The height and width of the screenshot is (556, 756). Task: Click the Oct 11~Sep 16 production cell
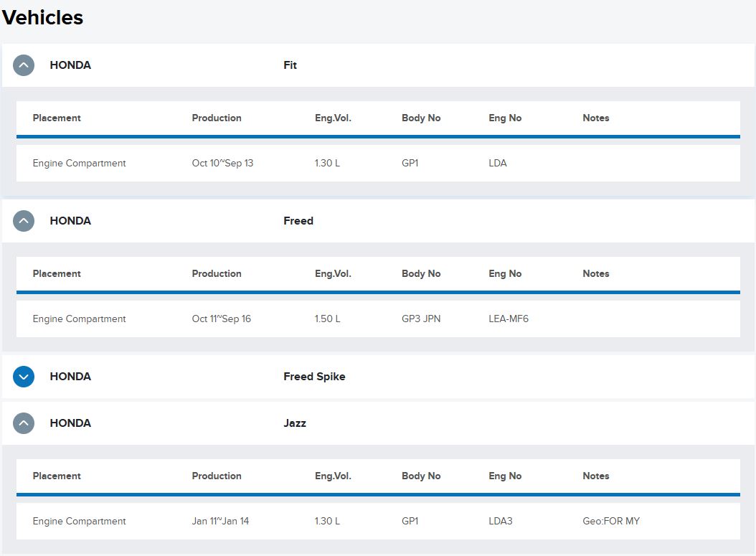click(x=222, y=319)
